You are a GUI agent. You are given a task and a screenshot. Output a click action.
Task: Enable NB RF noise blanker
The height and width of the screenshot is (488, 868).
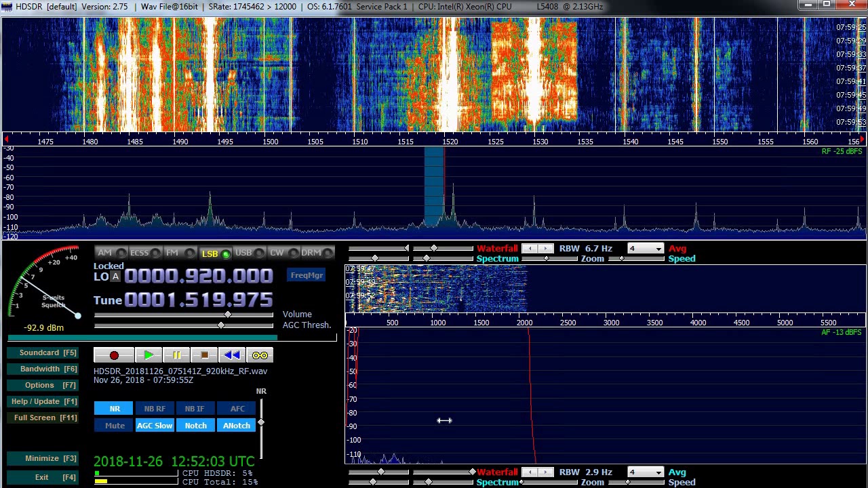tap(155, 409)
